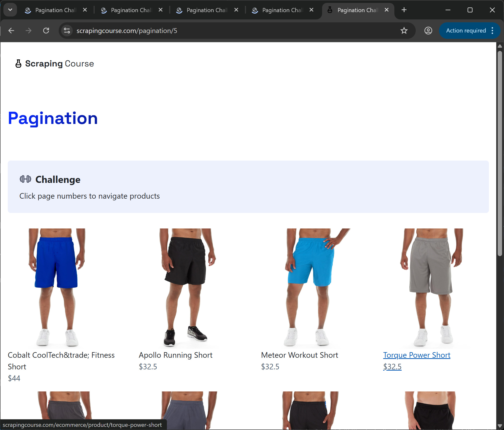Bookmark this page with star icon
504x430 pixels.
click(404, 31)
